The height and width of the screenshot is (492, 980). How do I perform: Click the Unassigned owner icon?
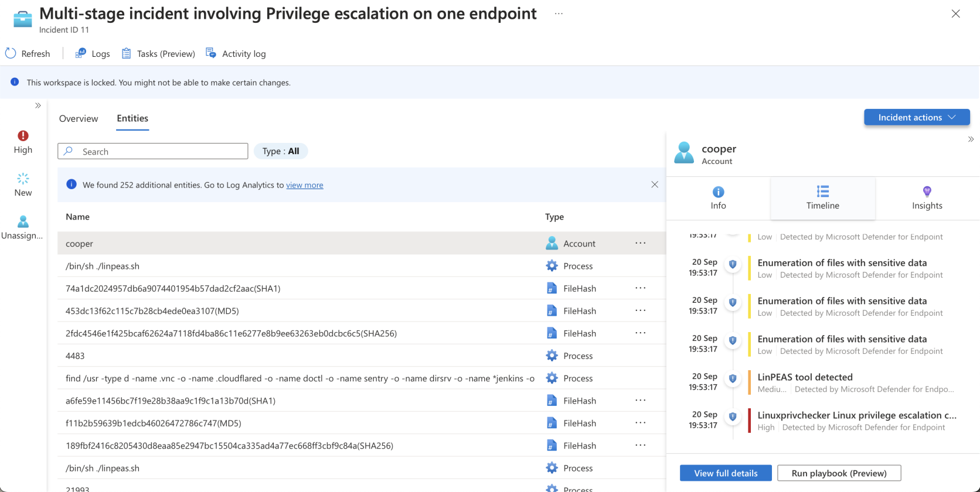pyautogui.click(x=23, y=221)
